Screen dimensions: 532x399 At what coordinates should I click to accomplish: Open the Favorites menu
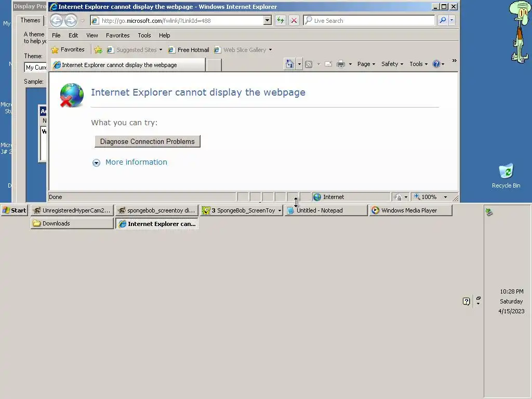[x=117, y=35]
